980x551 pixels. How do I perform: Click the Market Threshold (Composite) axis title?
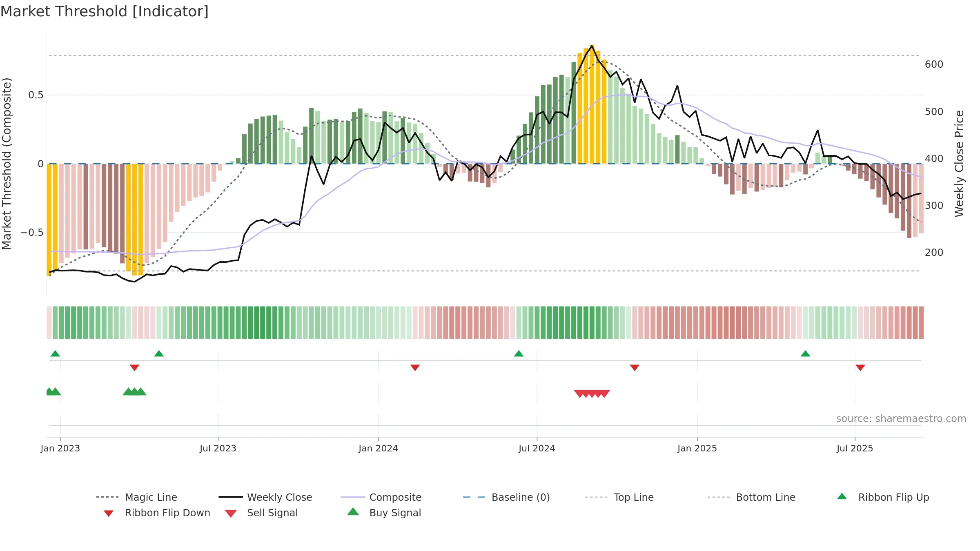(7, 164)
